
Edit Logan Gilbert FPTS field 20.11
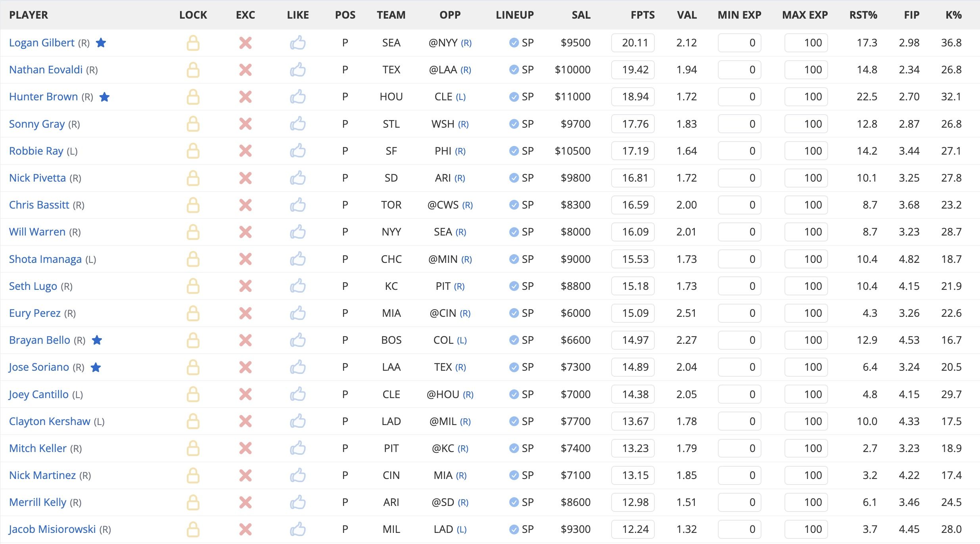tap(633, 43)
